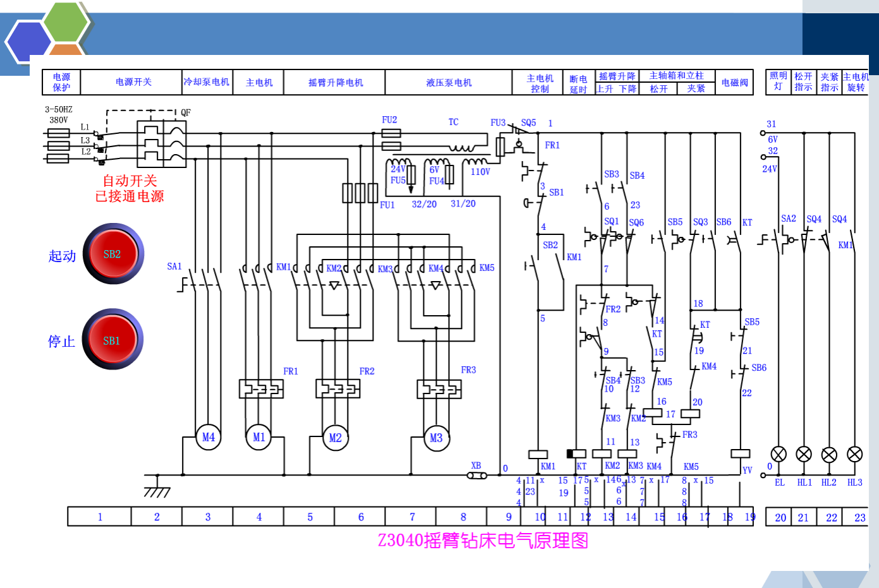Click the 110V winding label
Screen dimensions: 879x588
(480, 172)
